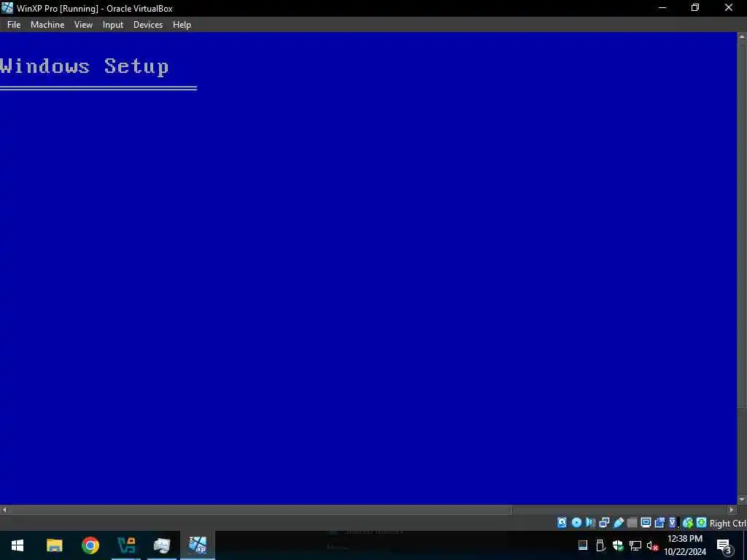Open the File menu

point(14,25)
